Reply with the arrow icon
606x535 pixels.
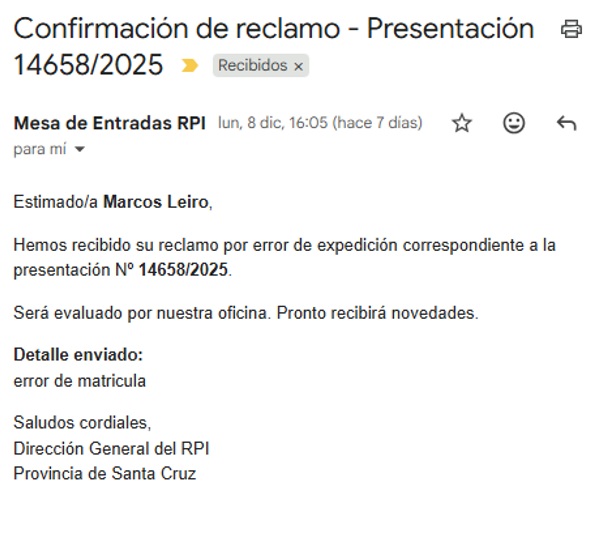[x=566, y=123]
